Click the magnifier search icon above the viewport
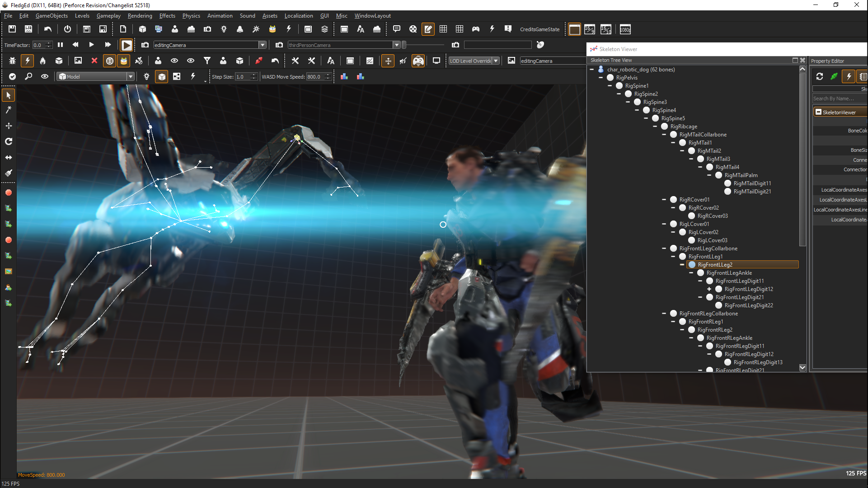Screen dimensions: 868x488 [x=28, y=76]
